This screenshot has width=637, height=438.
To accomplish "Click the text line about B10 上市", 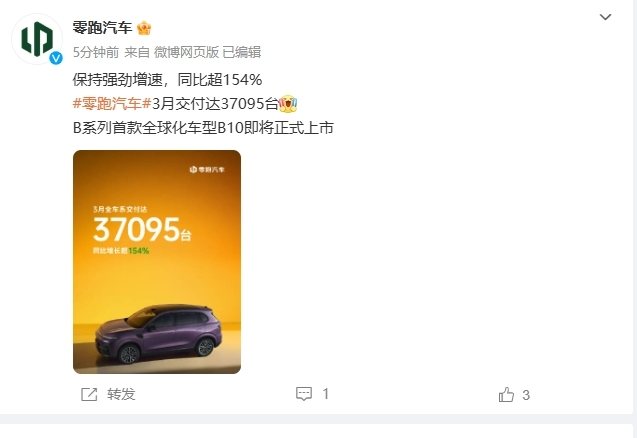I will tap(203, 128).
